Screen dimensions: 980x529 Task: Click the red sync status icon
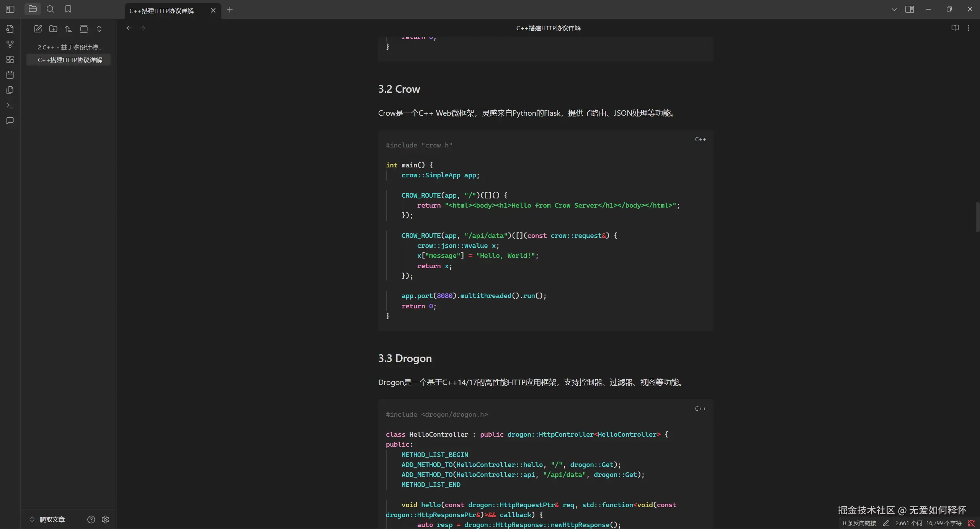pyautogui.click(x=971, y=523)
